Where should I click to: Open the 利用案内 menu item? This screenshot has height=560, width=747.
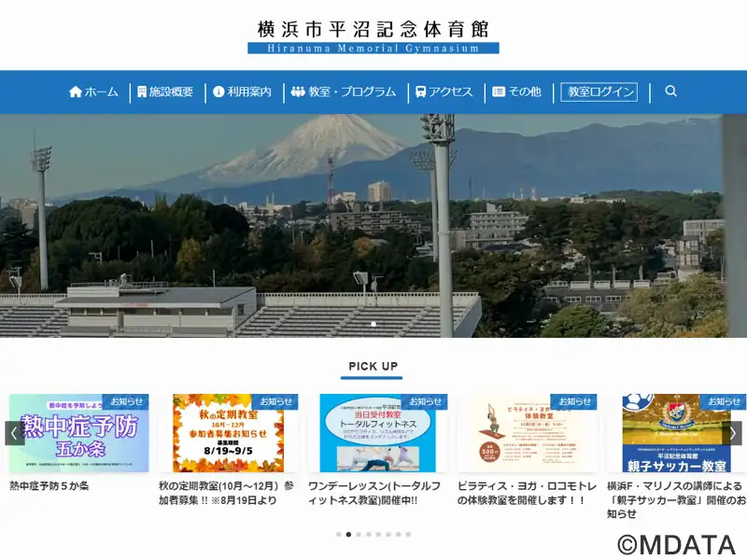[x=249, y=92]
